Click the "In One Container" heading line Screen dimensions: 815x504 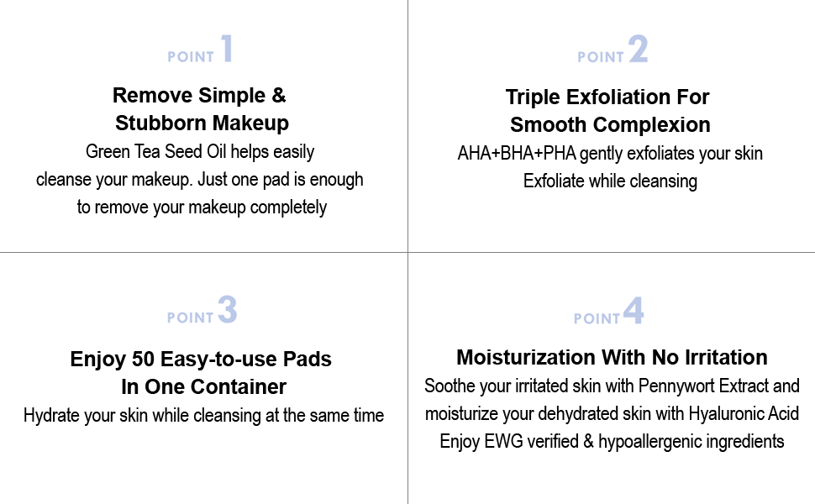click(202, 387)
